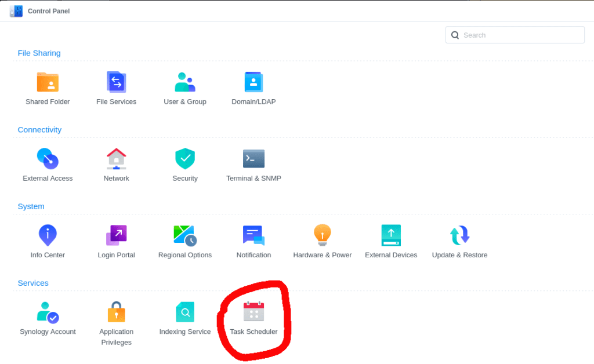The width and height of the screenshot is (594, 364).
Task: Open the Hardware & Power lightbulb icon
Action: pyautogui.click(x=323, y=235)
